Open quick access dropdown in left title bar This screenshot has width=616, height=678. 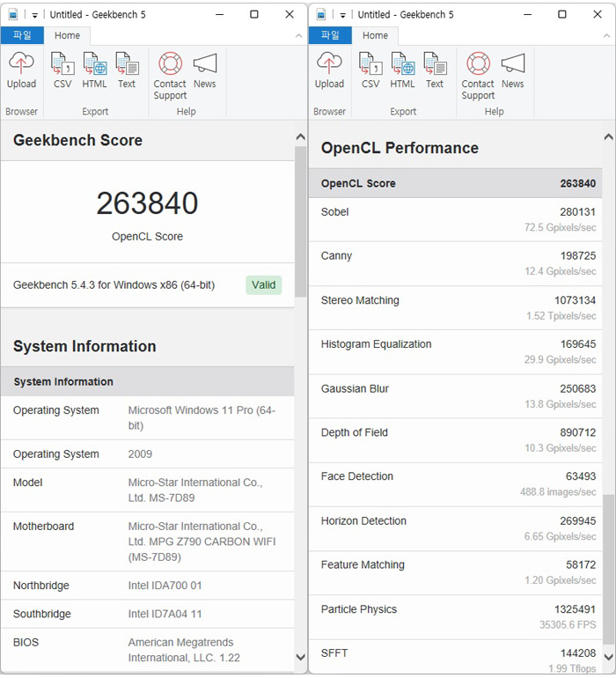point(34,15)
